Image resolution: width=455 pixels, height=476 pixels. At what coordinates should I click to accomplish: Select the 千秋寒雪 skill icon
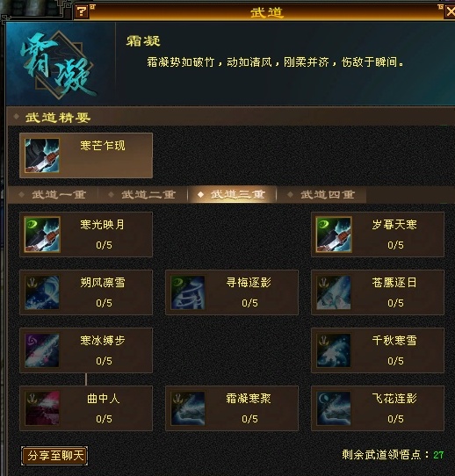(334, 350)
